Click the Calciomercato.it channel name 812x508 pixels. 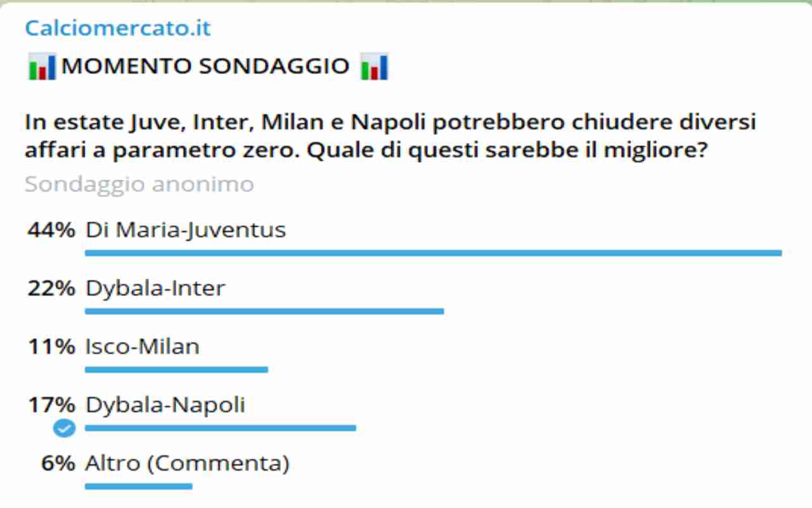117,29
